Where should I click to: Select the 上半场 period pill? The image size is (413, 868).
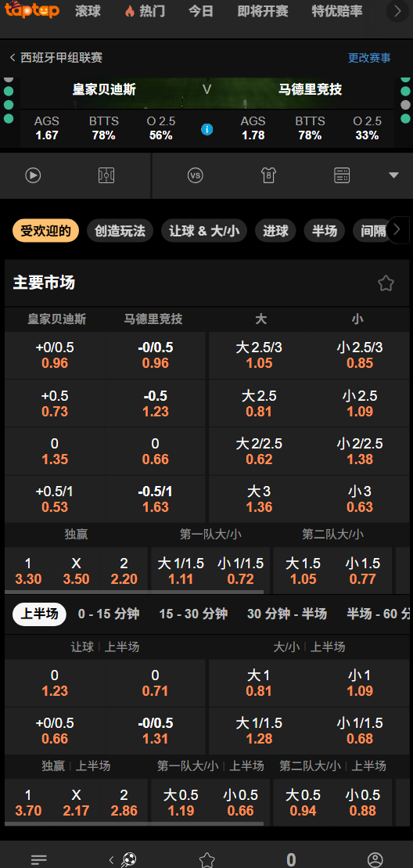point(39,614)
